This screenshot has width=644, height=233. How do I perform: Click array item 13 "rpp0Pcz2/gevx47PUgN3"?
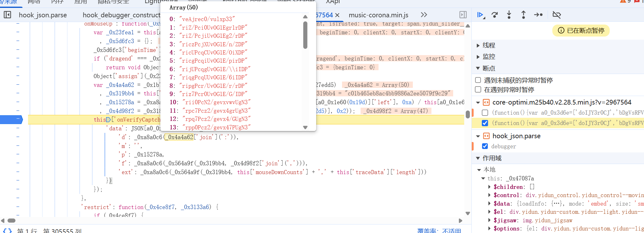coord(216,128)
